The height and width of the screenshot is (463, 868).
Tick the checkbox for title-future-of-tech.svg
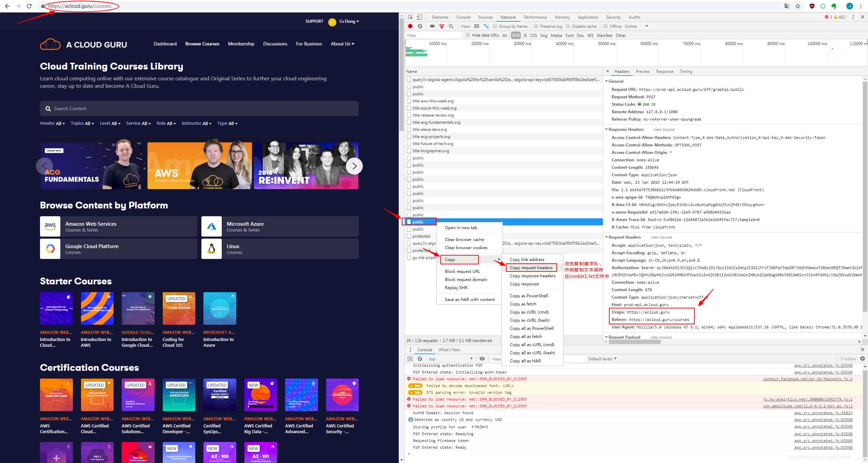pyautogui.click(x=409, y=144)
